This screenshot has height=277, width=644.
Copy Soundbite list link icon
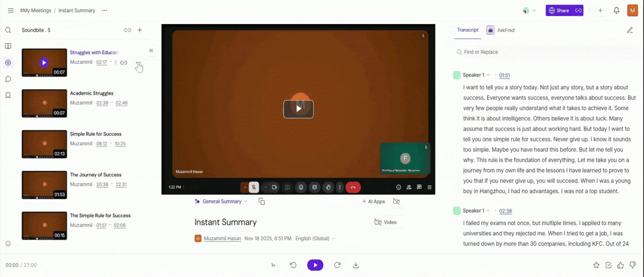128,30
